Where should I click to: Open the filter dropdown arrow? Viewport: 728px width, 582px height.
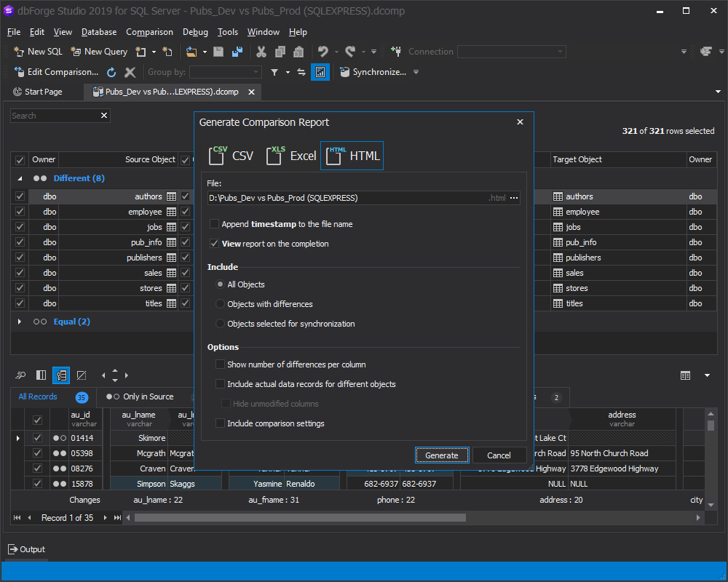tap(288, 72)
